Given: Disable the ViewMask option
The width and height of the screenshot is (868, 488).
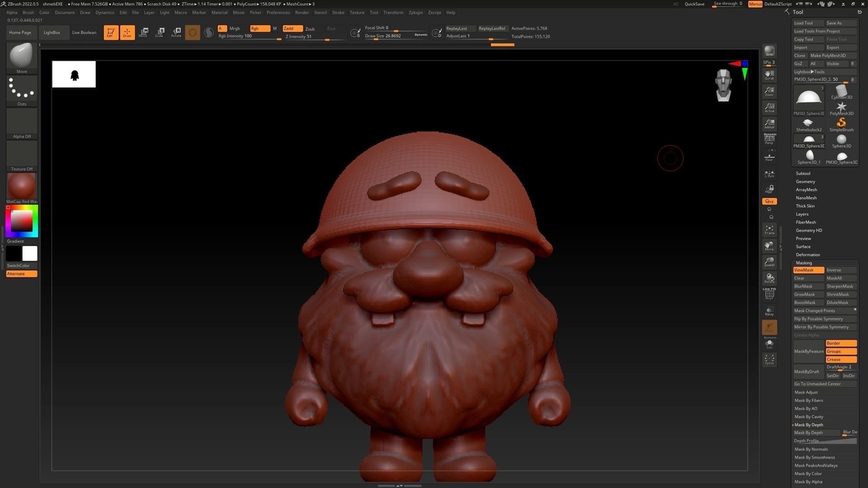Looking at the screenshot, I should pyautogui.click(x=808, y=270).
